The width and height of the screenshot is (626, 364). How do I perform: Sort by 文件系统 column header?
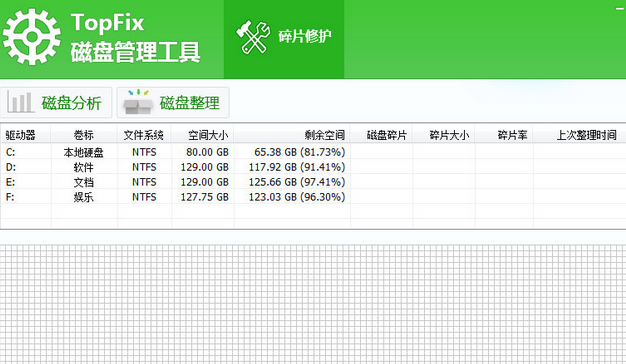pos(144,135)
